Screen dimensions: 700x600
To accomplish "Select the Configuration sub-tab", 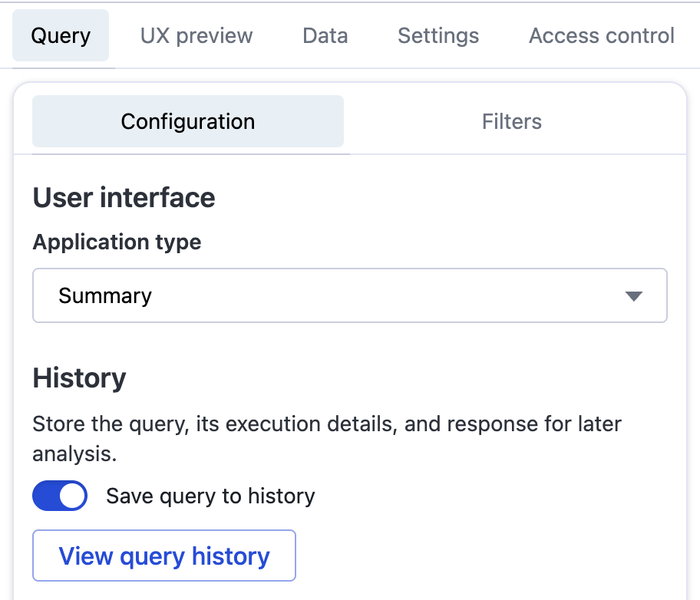I will pyautogui.click(x=188, y=121).
